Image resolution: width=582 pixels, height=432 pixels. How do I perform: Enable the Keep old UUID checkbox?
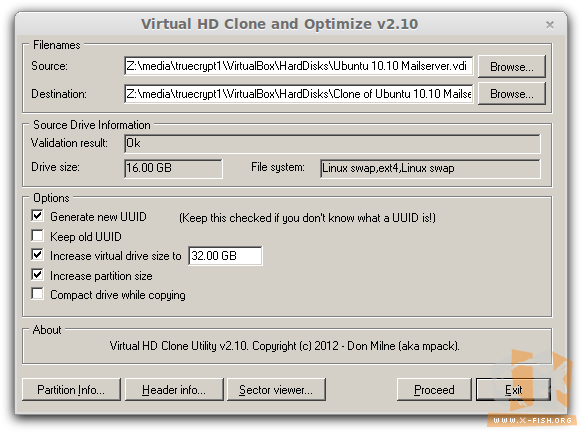37,236
